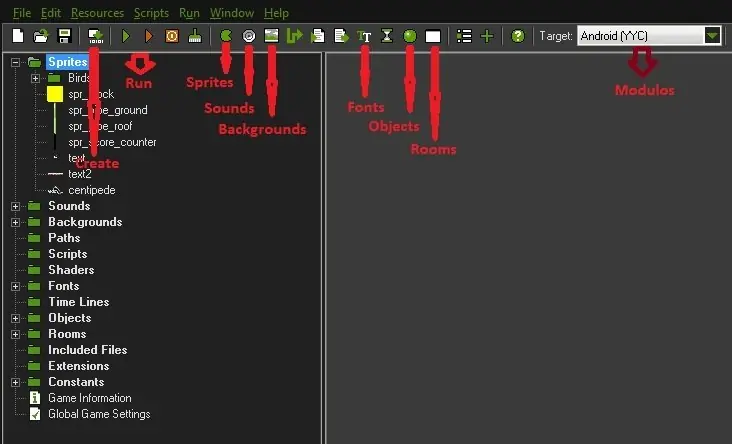Select the Shaders folder

click(71, 270)
